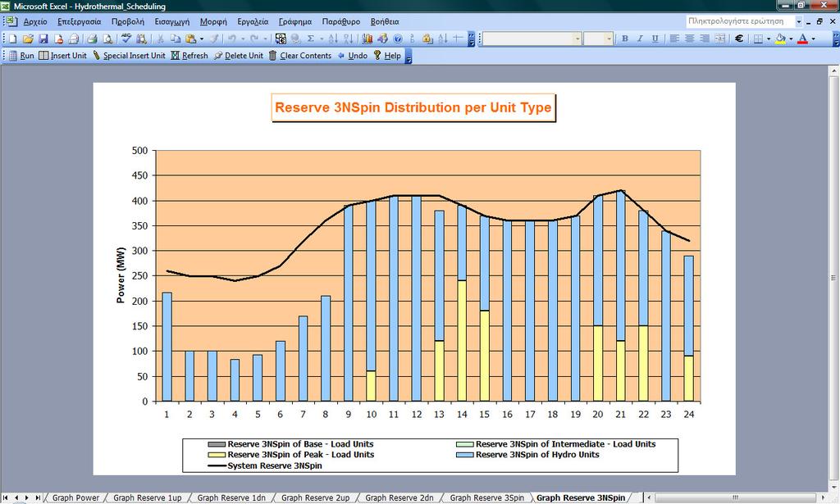Click the Paste clipboard icon
The image size is (840, 504).
pos(190,39)
